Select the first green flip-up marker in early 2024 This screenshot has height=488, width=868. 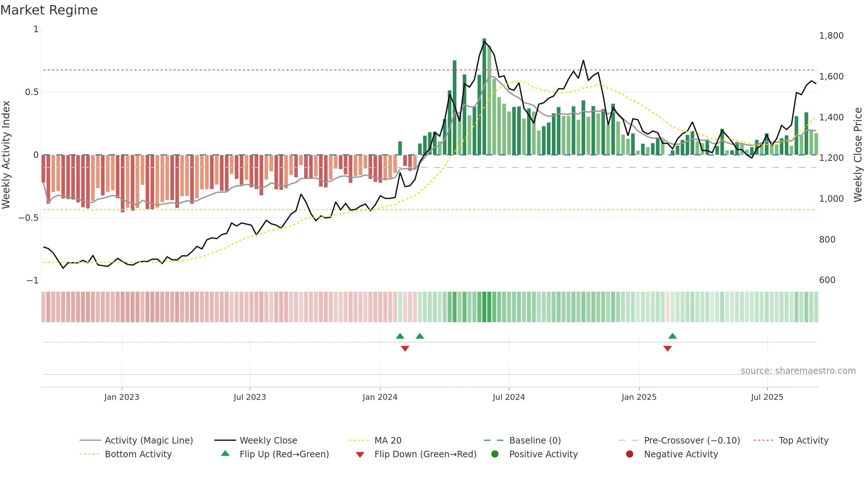coord(400,336)
